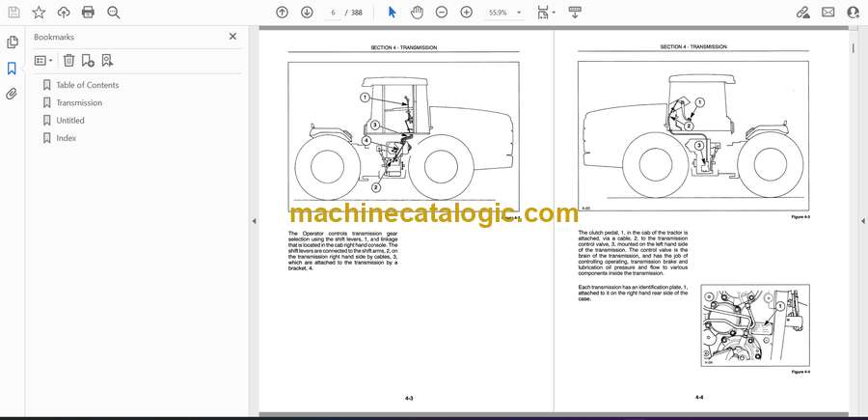
Task: Open the Table of Contents bookmark
Action: [x=87, y=85]
